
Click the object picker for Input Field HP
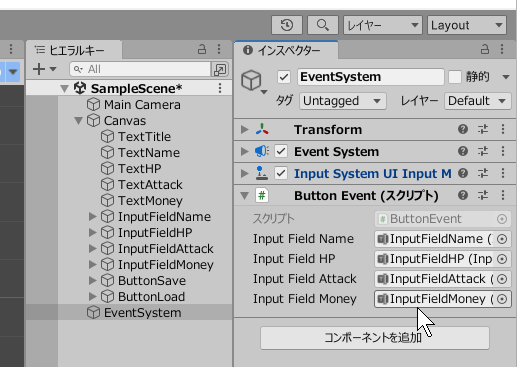(x=502, y=259)
